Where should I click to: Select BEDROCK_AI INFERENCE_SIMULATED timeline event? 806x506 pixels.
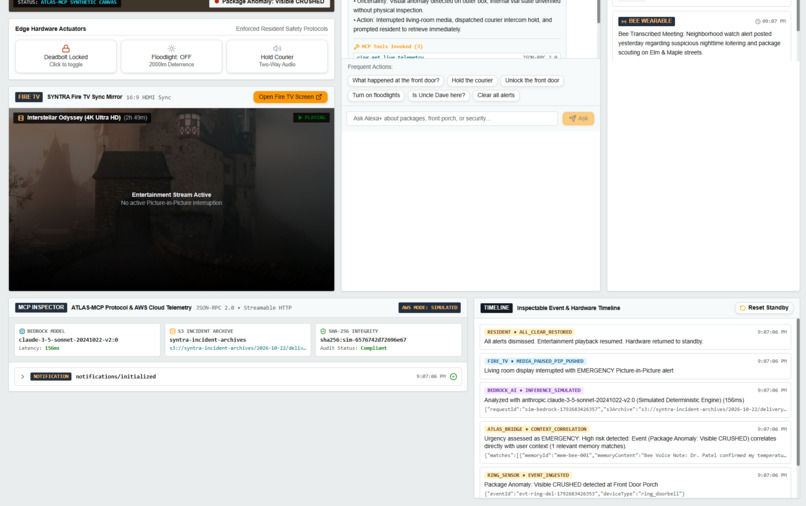(x=635, y=400)
